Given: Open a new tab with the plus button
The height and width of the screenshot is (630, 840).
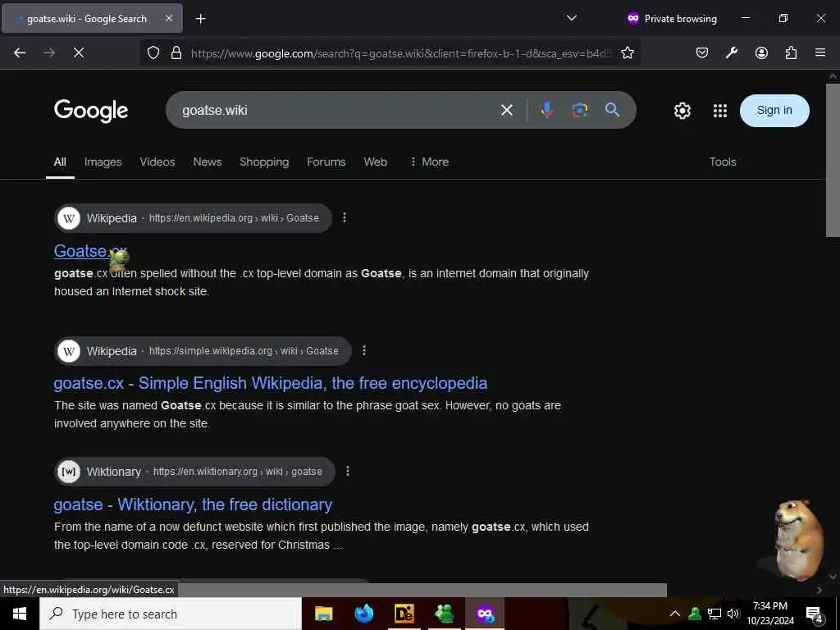Looking at the screenshot, I should 200,19.
